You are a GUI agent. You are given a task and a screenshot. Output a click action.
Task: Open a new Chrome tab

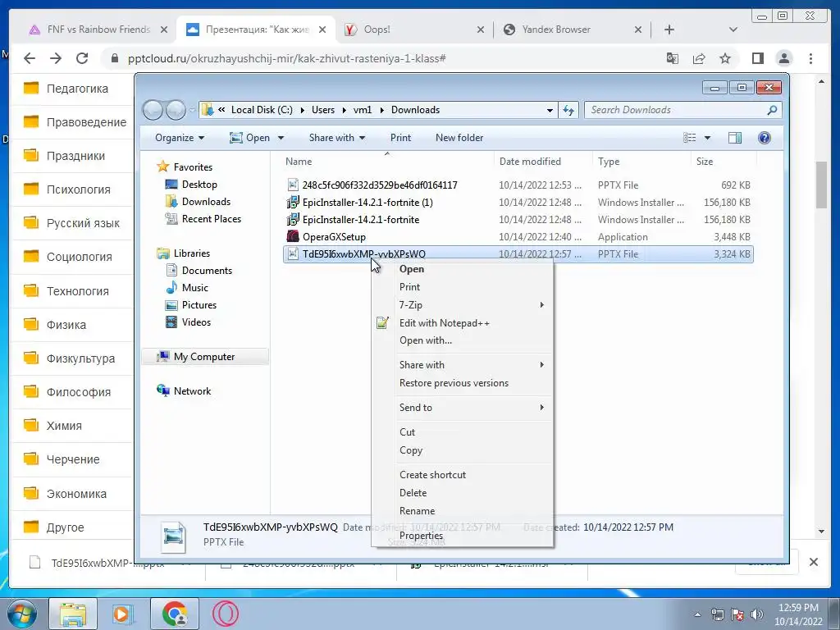669,30
